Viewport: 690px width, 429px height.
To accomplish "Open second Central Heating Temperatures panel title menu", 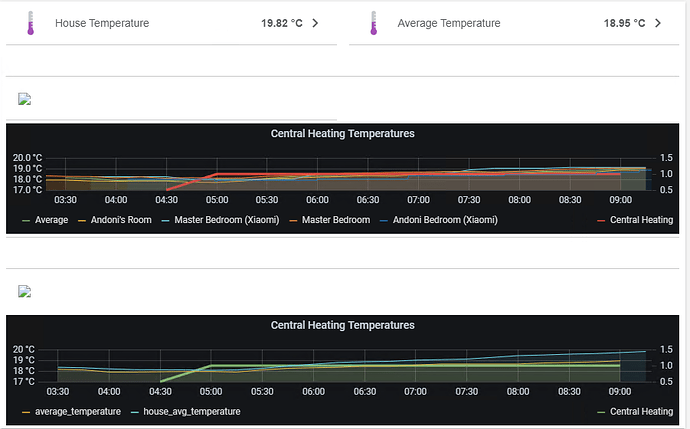I will click(x=342, y=325).
